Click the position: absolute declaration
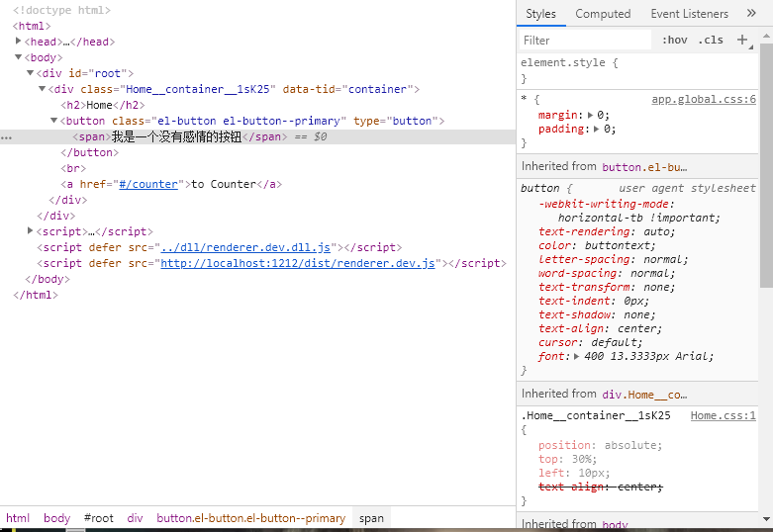This screenshot has height=532, width=773. coord(600,445)
